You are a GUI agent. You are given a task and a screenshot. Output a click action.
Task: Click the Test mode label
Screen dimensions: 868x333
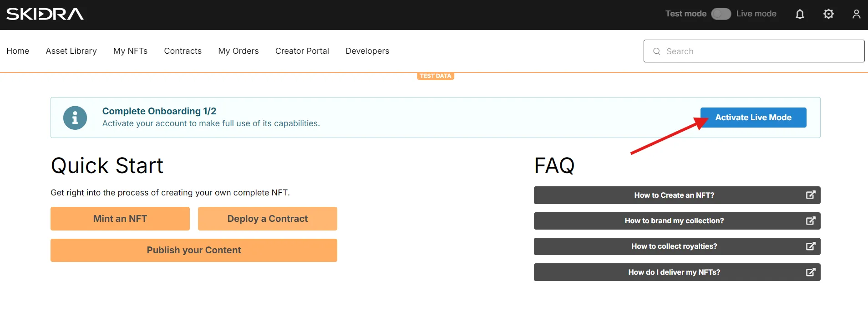[x=685, y=14]
